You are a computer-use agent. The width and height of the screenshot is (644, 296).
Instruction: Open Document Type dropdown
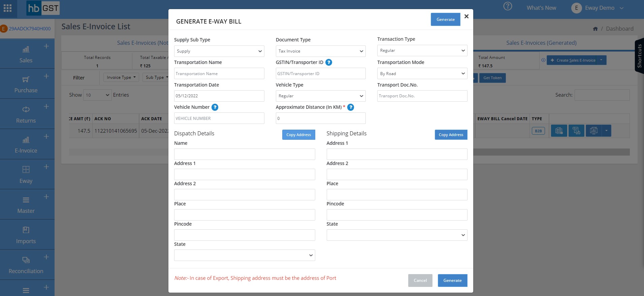[x=321, y=51]
